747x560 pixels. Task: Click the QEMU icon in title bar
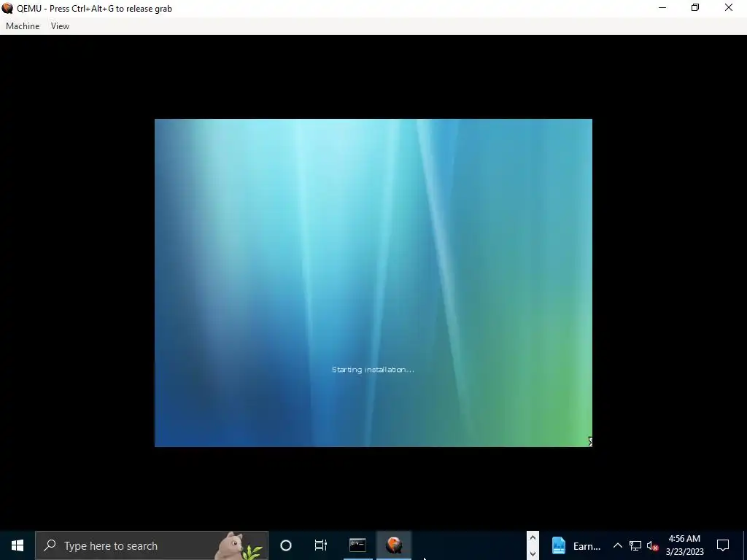(x=7, y=8)
